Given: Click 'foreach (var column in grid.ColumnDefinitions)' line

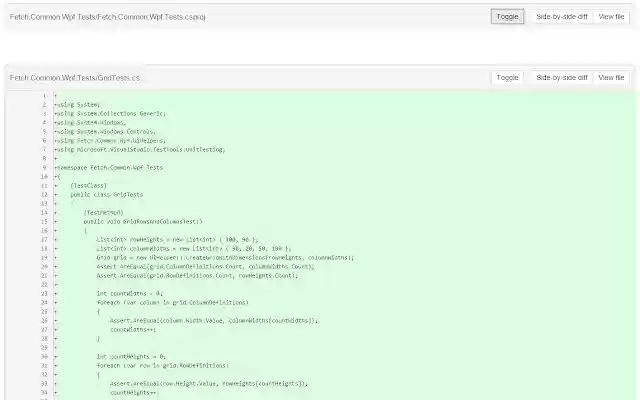Looking at the screenshot, I should [173, 302].
